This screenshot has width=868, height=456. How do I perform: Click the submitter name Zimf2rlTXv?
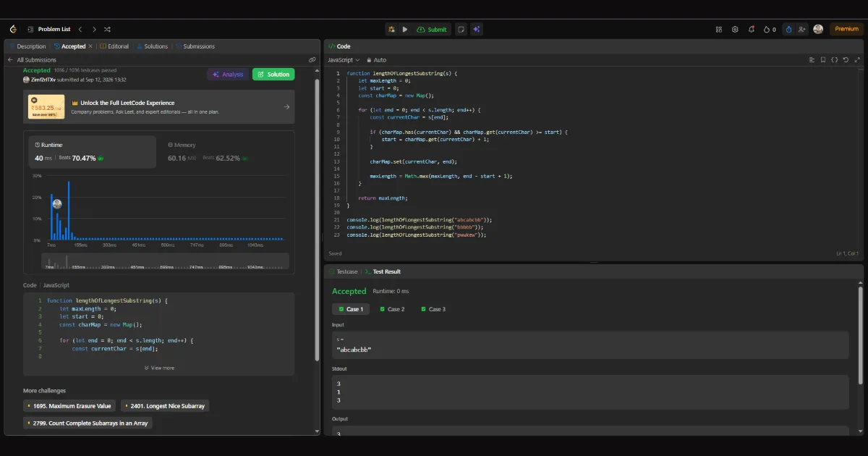coord(43,80)
